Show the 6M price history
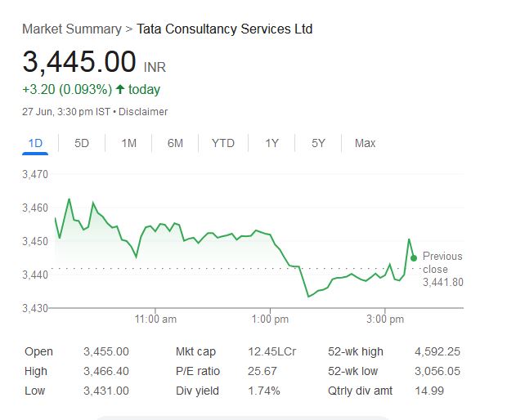The height and width of the screenshot is (420, 507). (175, 143)
